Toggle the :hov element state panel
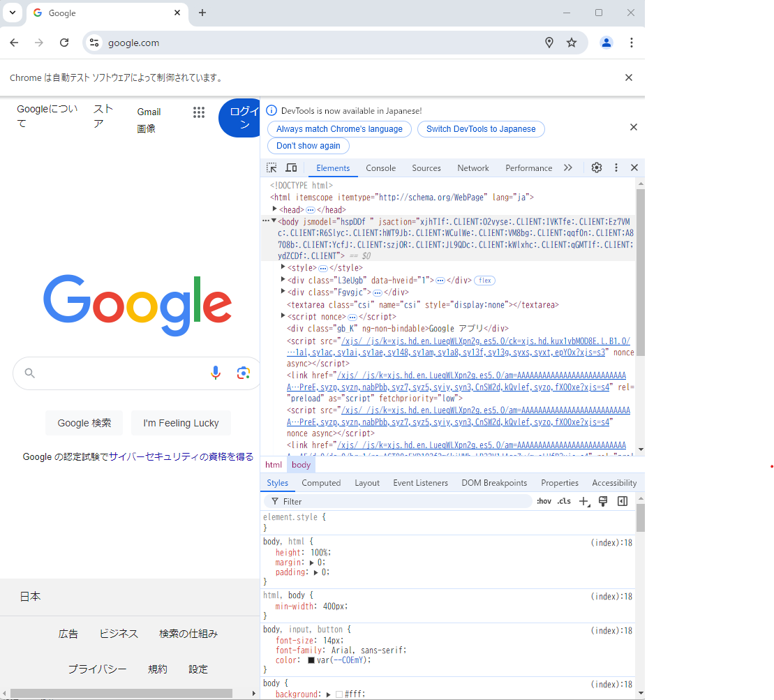This screenshot has height=700, width=774. pyautogui.click(x=544, y=501)
